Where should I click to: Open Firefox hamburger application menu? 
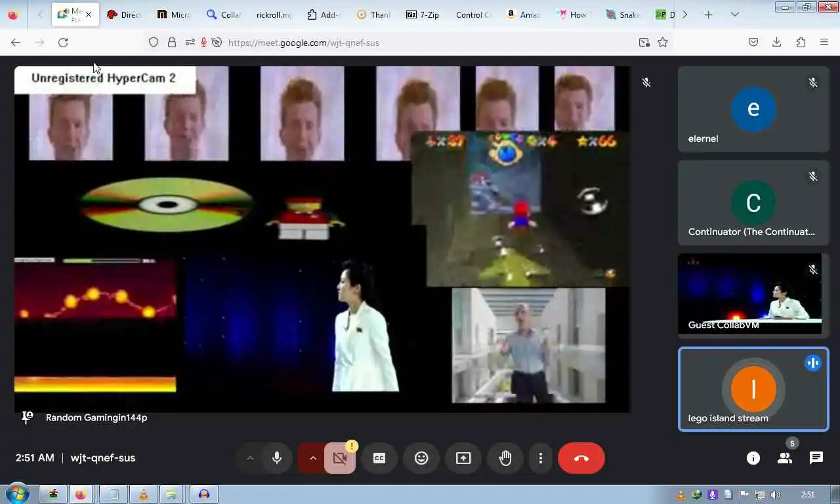[824, 42]
